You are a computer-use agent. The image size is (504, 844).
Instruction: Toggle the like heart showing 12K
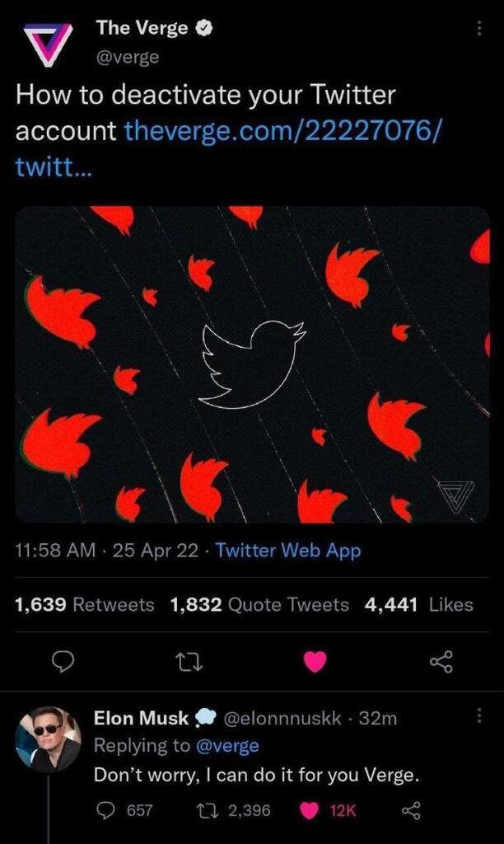point(327,810)
